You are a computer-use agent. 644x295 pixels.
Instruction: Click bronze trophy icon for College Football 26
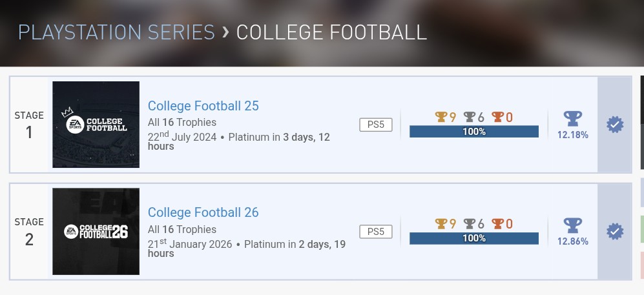point(498,224)
